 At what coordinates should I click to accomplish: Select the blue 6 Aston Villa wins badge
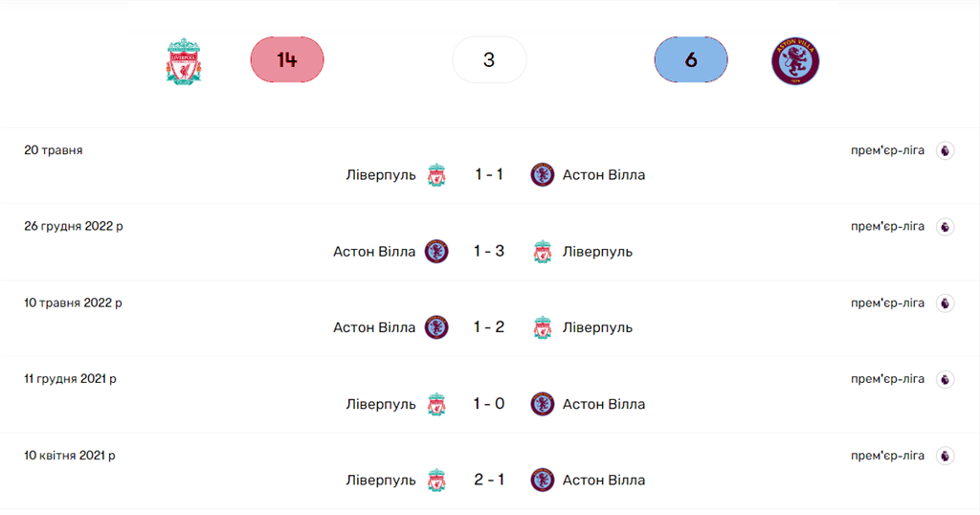pyautogui.click(x=691, y=59)
